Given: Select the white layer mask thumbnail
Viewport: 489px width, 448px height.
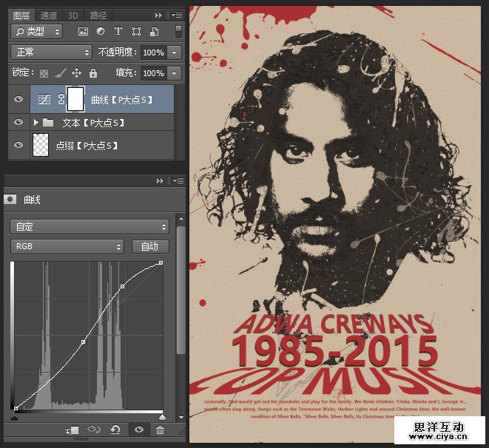Looking at the screenshot, I should [75, 99].
